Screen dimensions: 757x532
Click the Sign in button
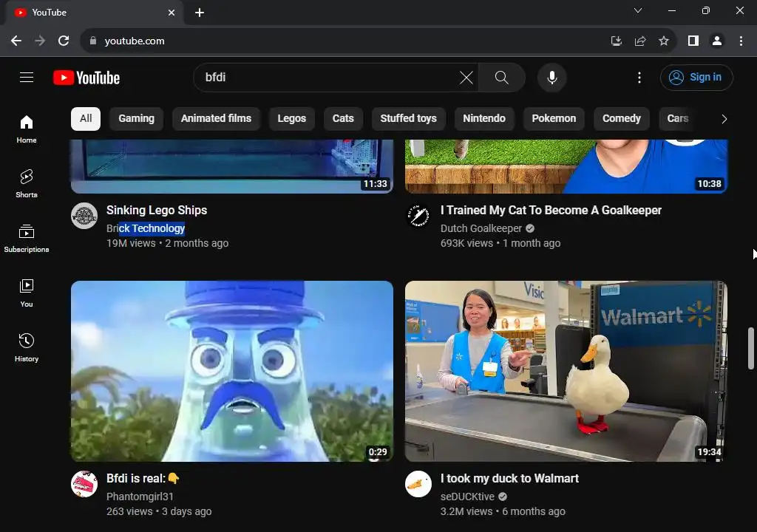pos(696,78)
